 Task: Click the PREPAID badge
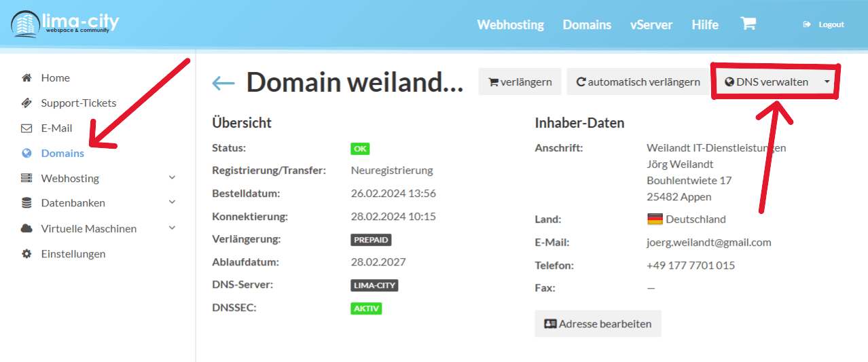(371, 240)
